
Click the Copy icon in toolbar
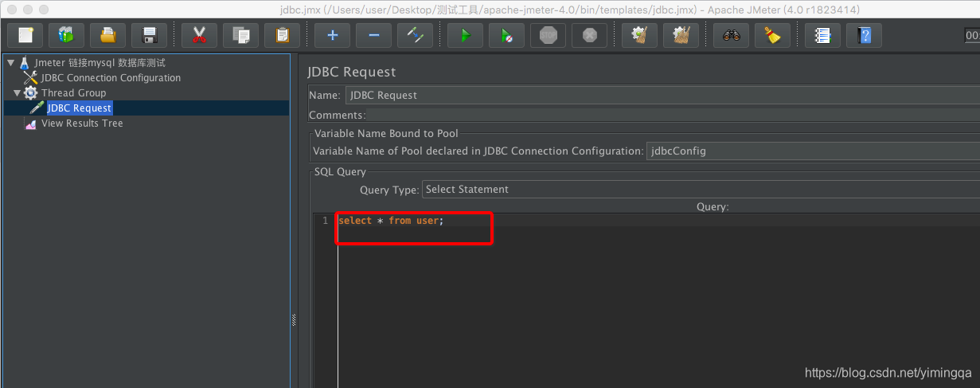point(240,35)
